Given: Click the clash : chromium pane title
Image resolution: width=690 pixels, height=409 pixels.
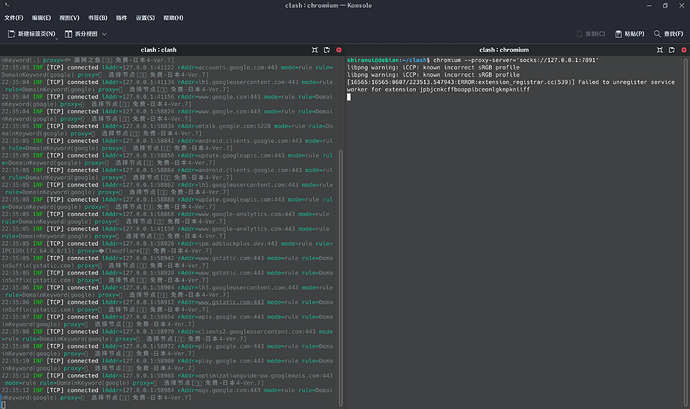Looking at the screenshot, I should 504,50.
